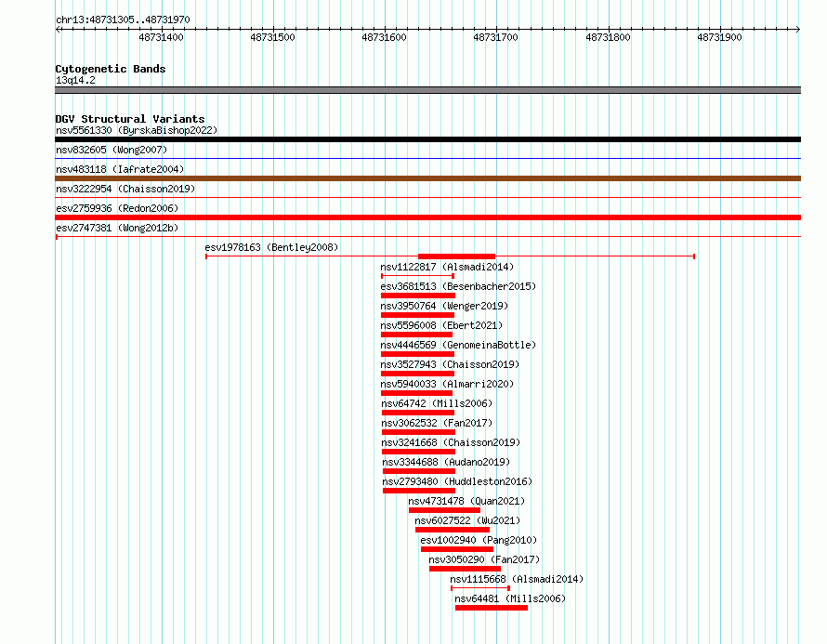Open variant nsv3062532 (Fan2017) label
The height and width of the screenshot is (644, 827).
437,423
